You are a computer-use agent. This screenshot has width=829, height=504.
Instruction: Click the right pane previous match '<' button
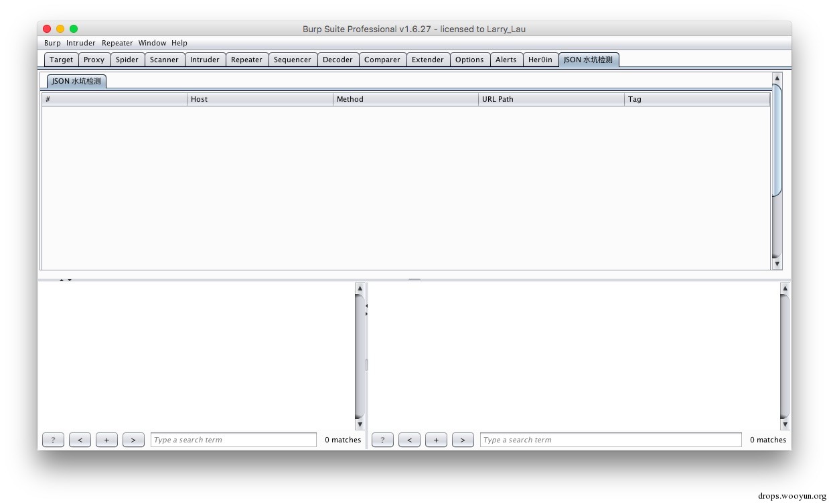pos(409,440)
